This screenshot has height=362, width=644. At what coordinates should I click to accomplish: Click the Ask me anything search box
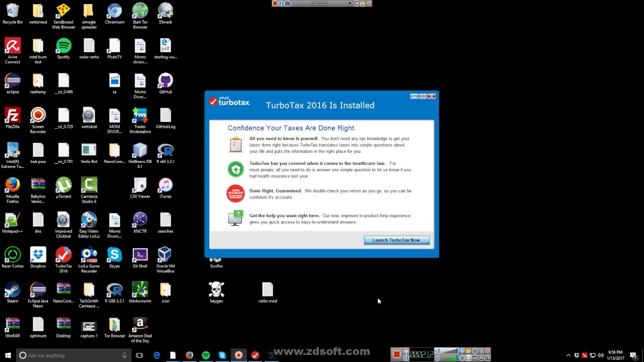pos(73,355)
